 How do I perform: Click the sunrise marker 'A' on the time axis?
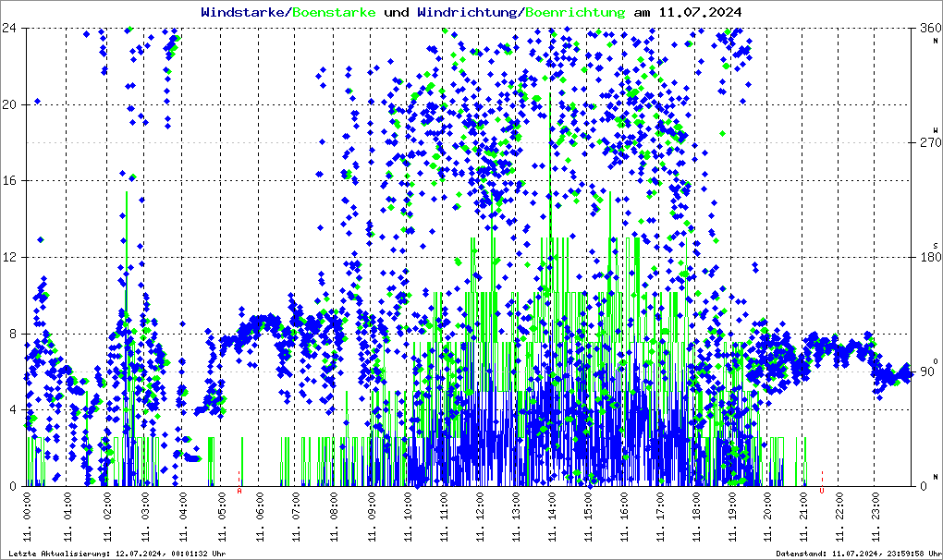239,491
